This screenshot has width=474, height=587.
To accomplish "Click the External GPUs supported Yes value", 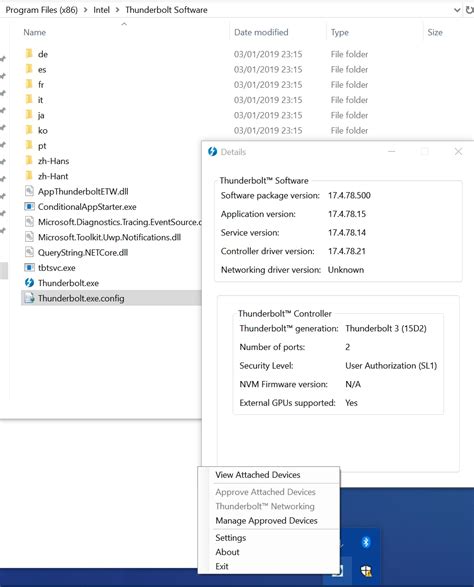I will pyautogui.click(x=351, y=403).
